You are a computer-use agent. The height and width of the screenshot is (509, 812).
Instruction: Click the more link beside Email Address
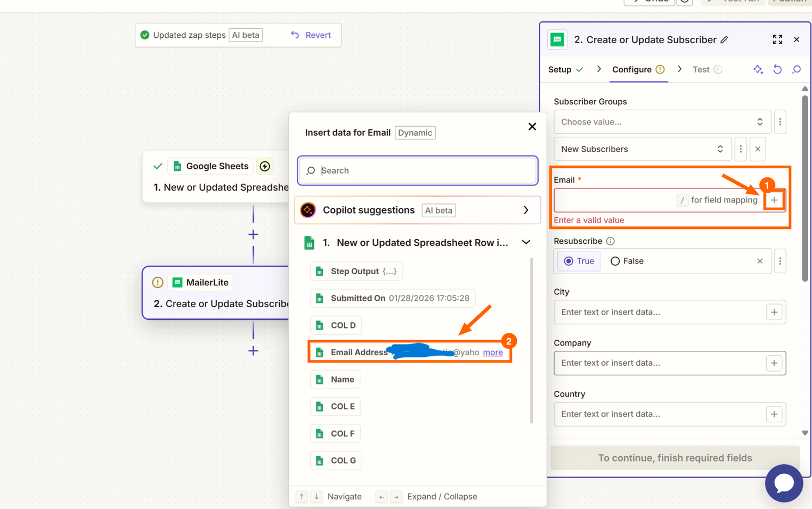click(x=492, y=352)
